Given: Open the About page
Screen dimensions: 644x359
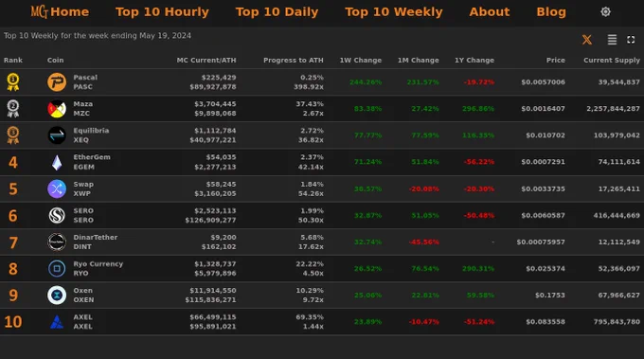Looking at the screenshot, I should (490, 12).
